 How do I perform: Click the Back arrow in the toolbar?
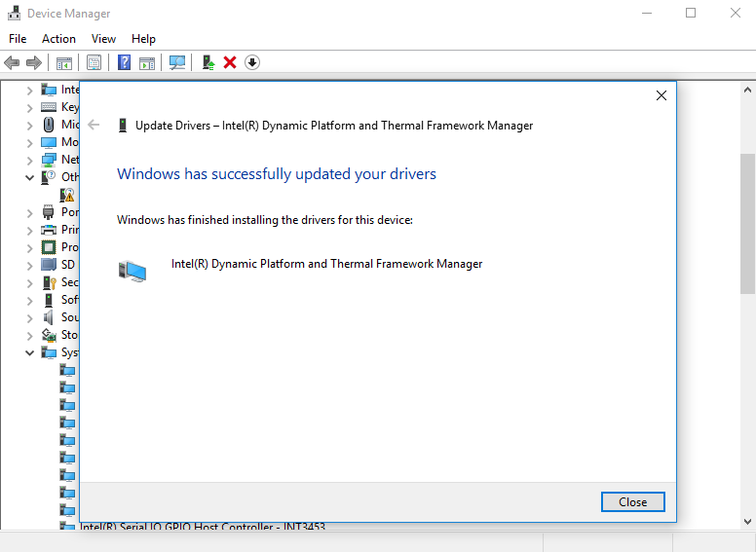coord(12,62)
